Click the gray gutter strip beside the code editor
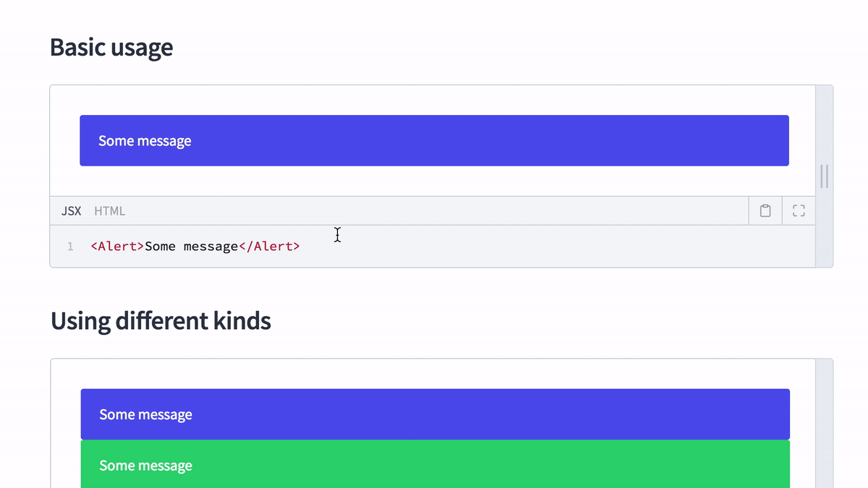 824,247
